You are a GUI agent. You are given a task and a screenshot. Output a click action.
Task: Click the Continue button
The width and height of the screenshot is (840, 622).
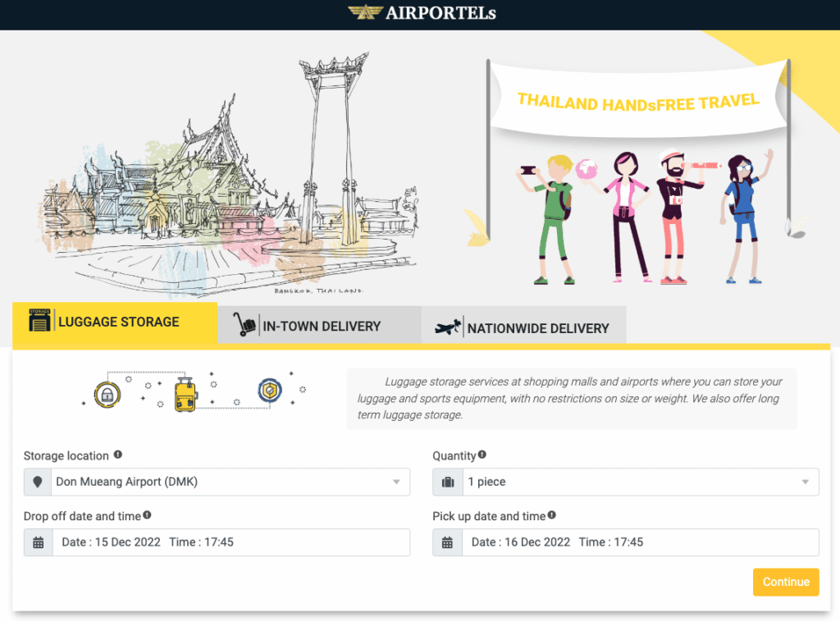click(x=786, y=582)
